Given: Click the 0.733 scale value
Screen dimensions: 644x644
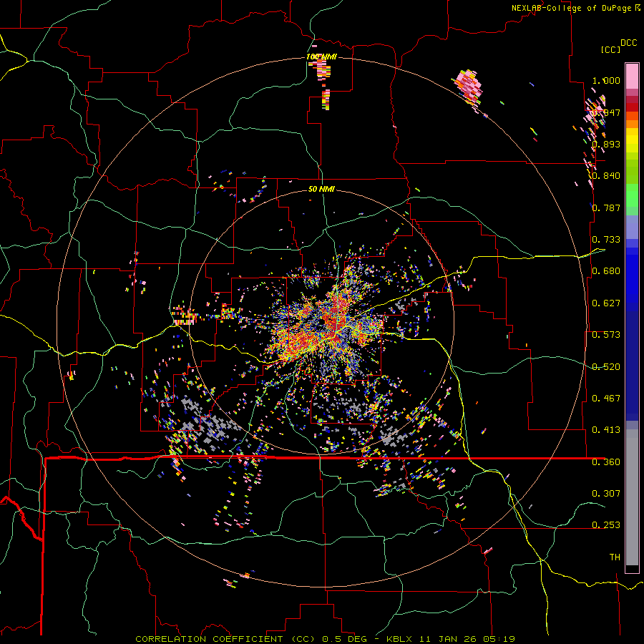Looking at the screenshot, I should pyautogui.click(x=606, y=240).
